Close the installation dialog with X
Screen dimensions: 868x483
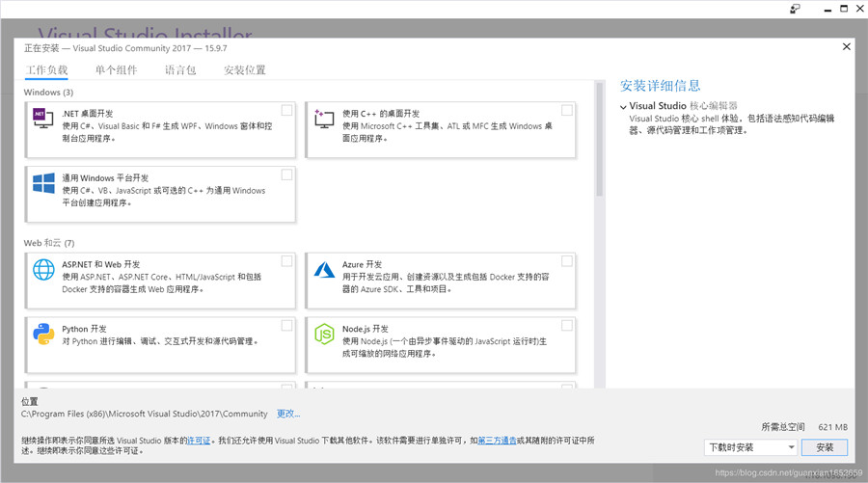point(847,46)
